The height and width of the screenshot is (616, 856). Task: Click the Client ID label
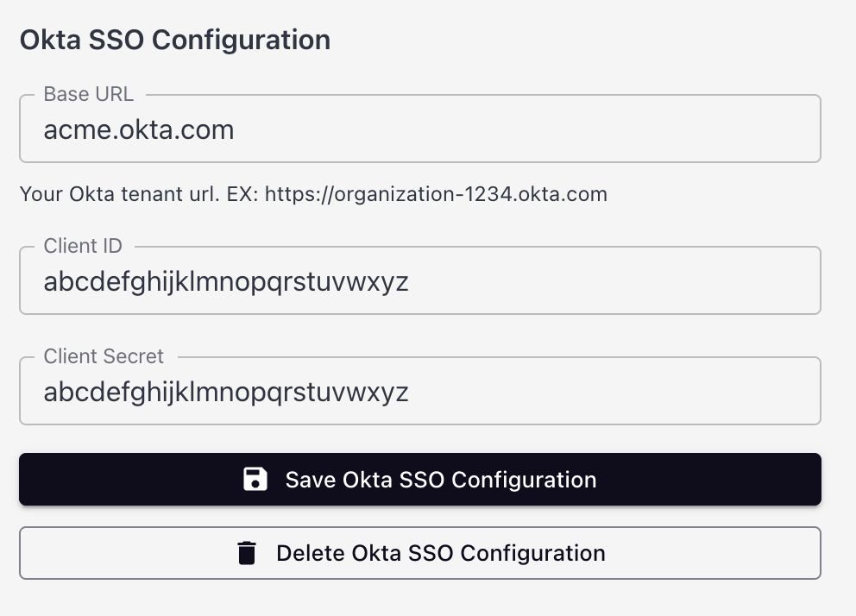click(82, 246)
